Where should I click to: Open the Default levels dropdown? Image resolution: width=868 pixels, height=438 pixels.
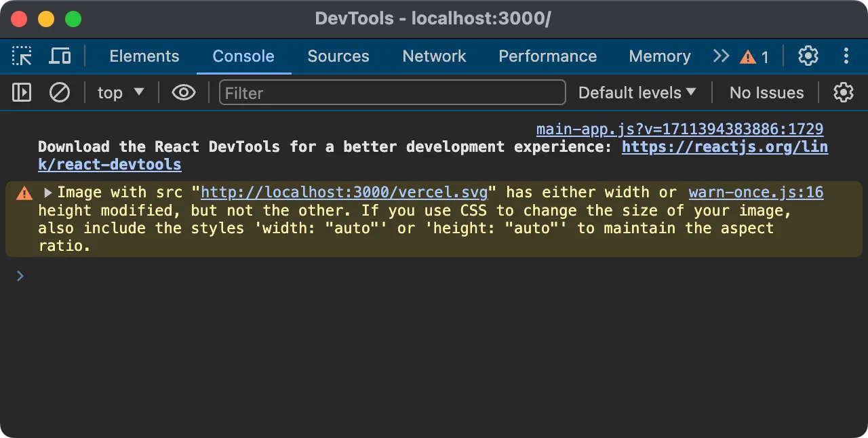[636, 92]
